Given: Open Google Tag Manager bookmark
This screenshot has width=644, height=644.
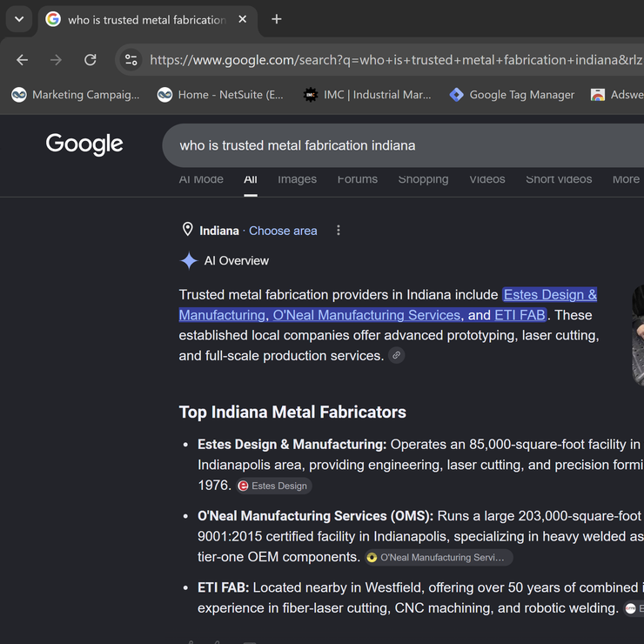Looking at the screenshot, I should (x=512, y=95).
